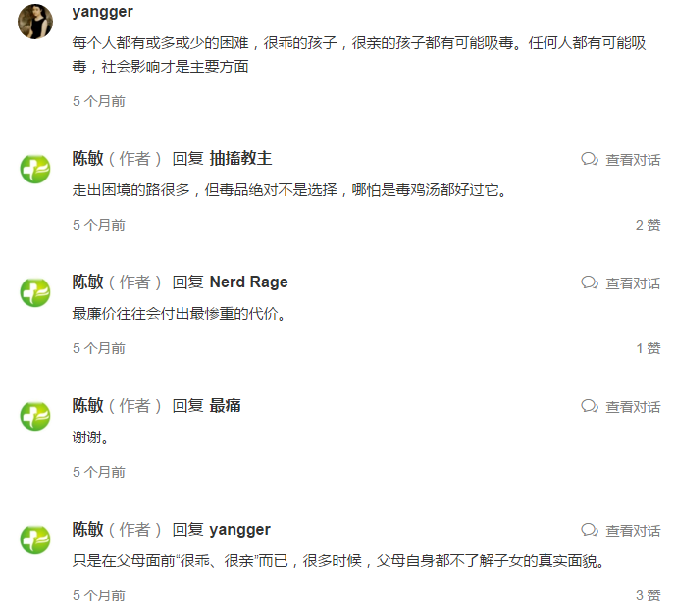Open 抽搐教主 user profile link
The image size is (675, 616).
pos(240,158)
